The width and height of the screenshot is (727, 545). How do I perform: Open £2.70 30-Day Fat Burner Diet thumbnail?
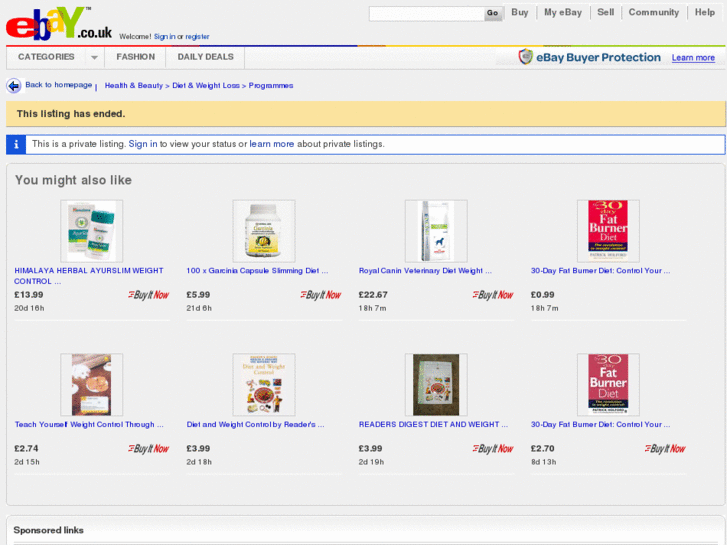click(608, 385)
